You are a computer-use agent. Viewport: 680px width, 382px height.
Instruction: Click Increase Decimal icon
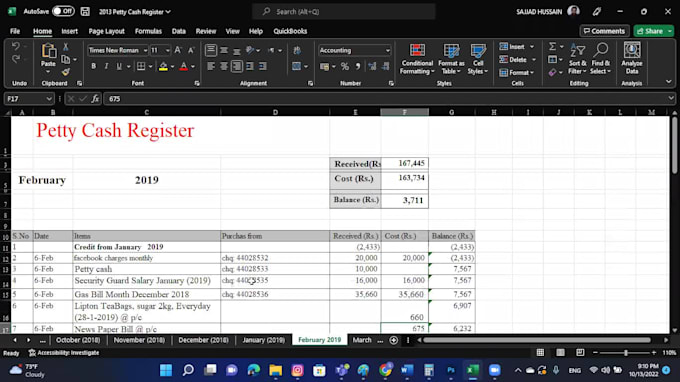tap(372, 66)
